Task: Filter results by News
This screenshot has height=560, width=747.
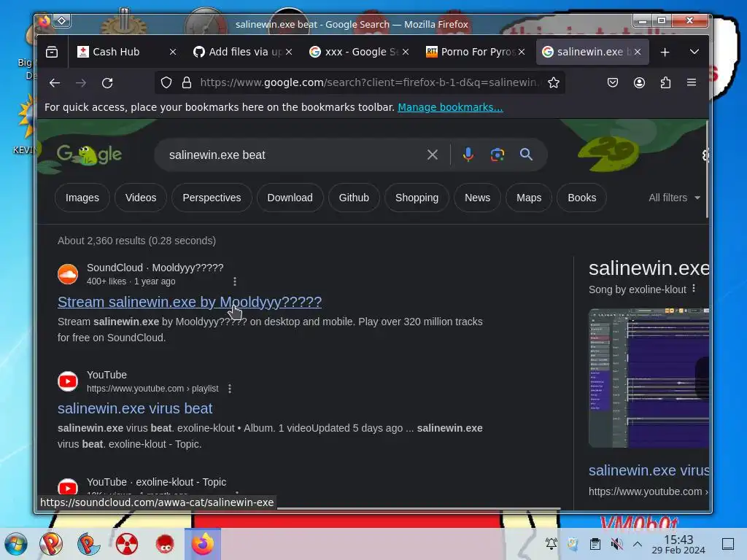Action: [477, 198]
